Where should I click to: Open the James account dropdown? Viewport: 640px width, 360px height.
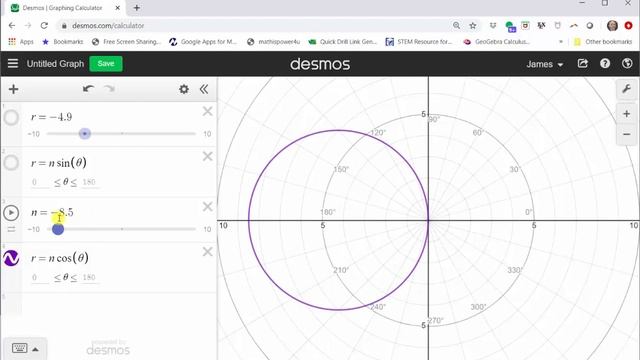(544, 64)
